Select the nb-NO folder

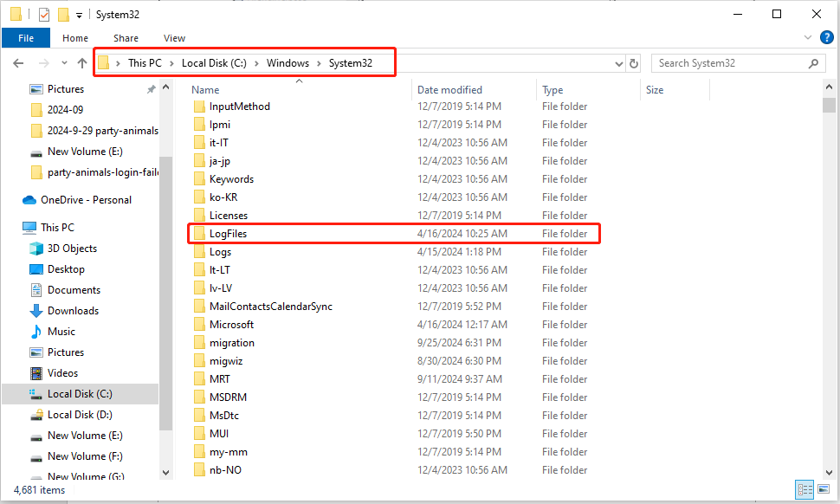(225, 470)
